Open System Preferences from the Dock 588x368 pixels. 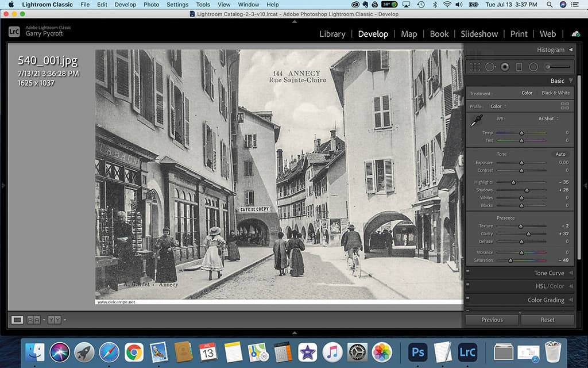pos(357,352)
